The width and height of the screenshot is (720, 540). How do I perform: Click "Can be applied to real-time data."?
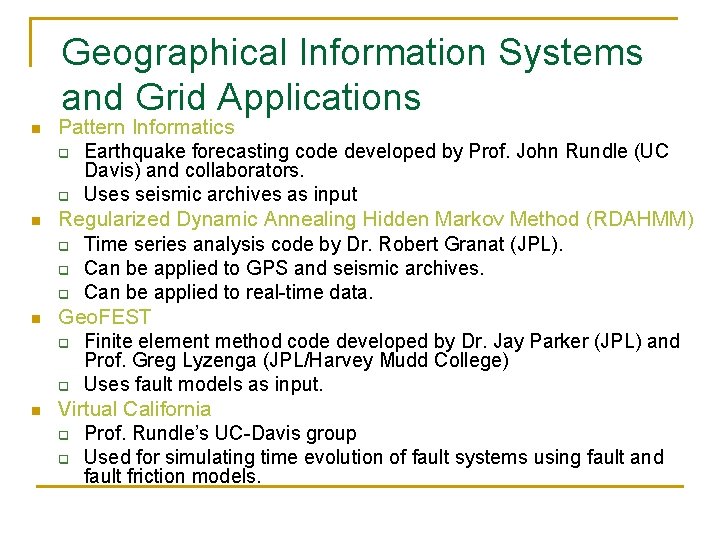[228, 292]
